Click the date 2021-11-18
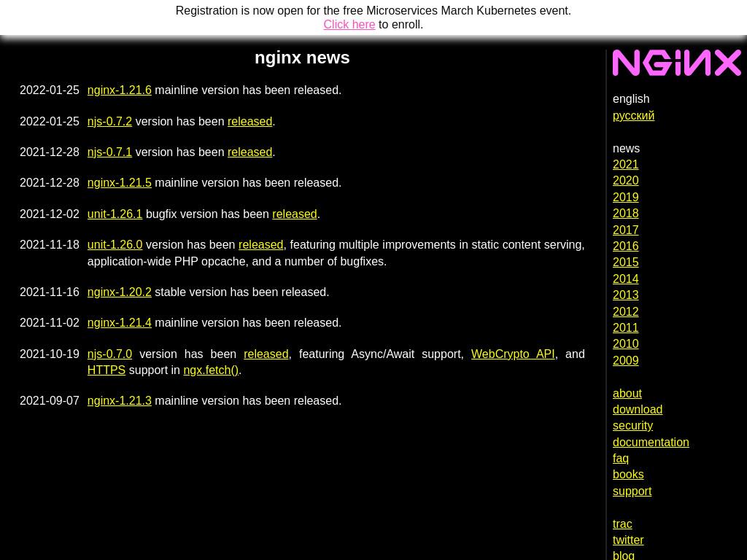 (x=50, y=244)
